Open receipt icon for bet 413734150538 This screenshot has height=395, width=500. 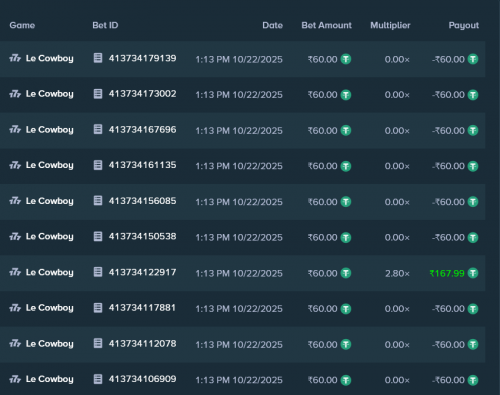click(98, 236)
